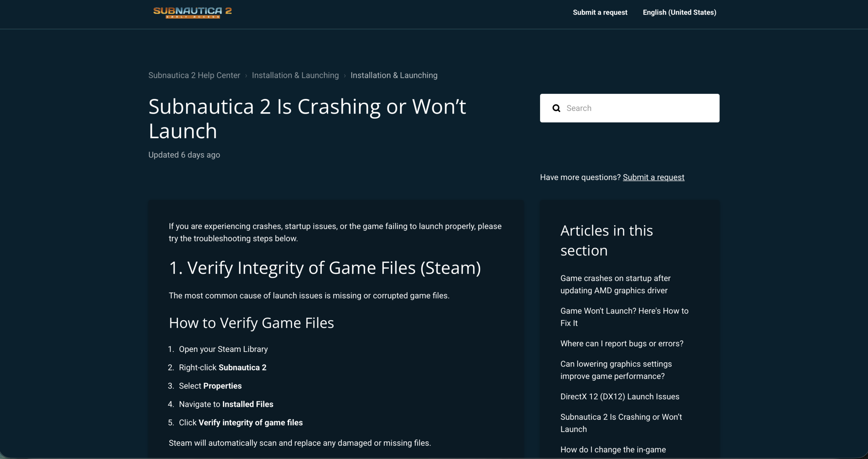Open the lowering graphics settings article

(x=616, y=370)
